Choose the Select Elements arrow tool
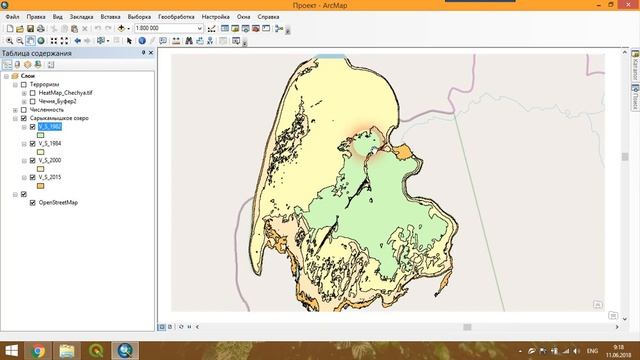 pyautogui.click(x=129, y=41)
